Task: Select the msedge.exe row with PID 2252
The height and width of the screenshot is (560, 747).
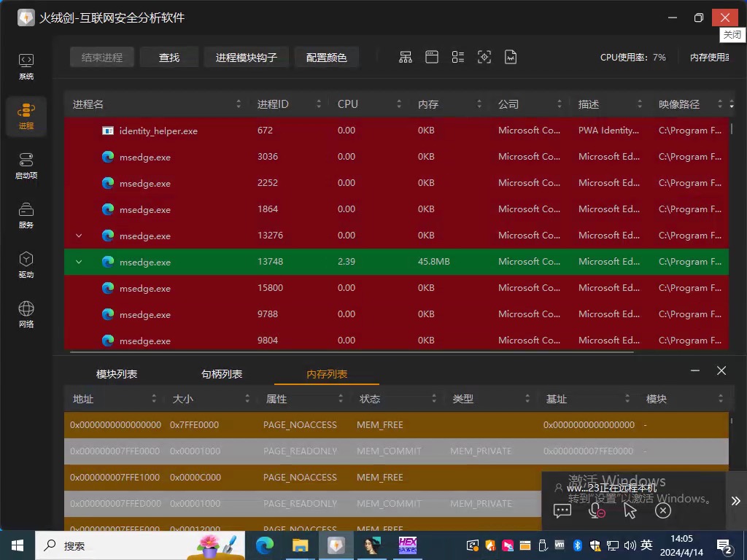Action: click(396, 183)
